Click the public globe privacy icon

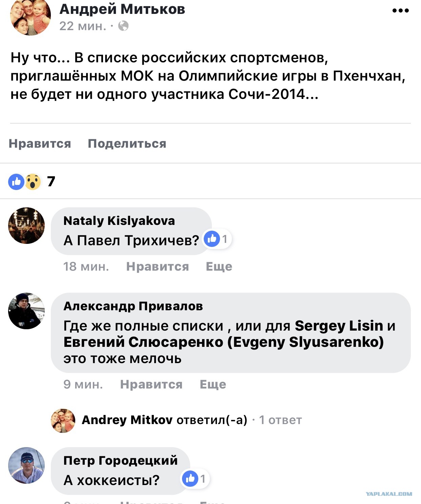click(x=123, y=26)
